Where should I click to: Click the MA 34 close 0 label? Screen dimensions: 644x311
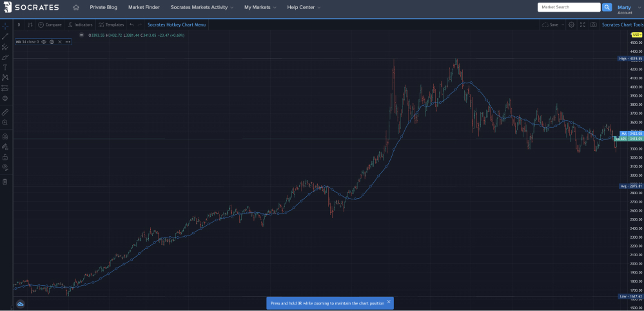point(28,42)
